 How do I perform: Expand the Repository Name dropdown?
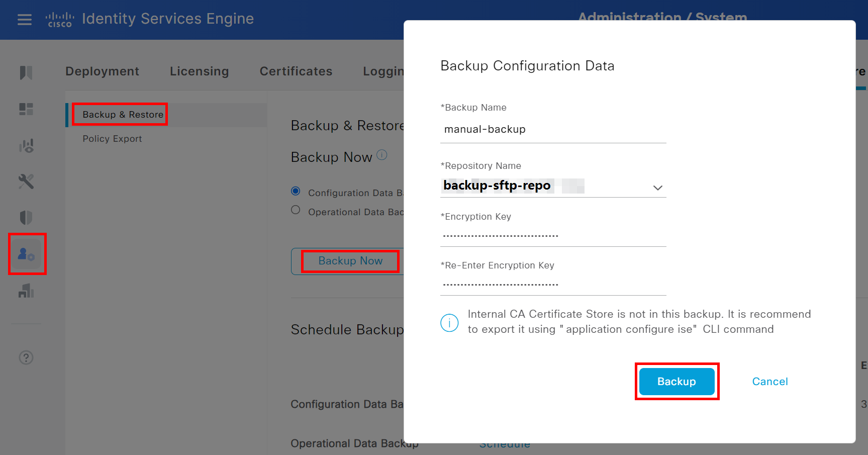[657, 188]
